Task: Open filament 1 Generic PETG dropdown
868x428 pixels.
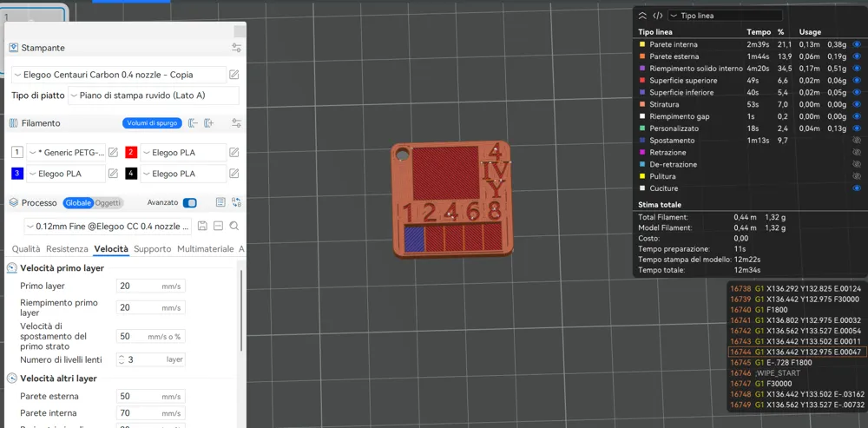Action: coord(65,152)
